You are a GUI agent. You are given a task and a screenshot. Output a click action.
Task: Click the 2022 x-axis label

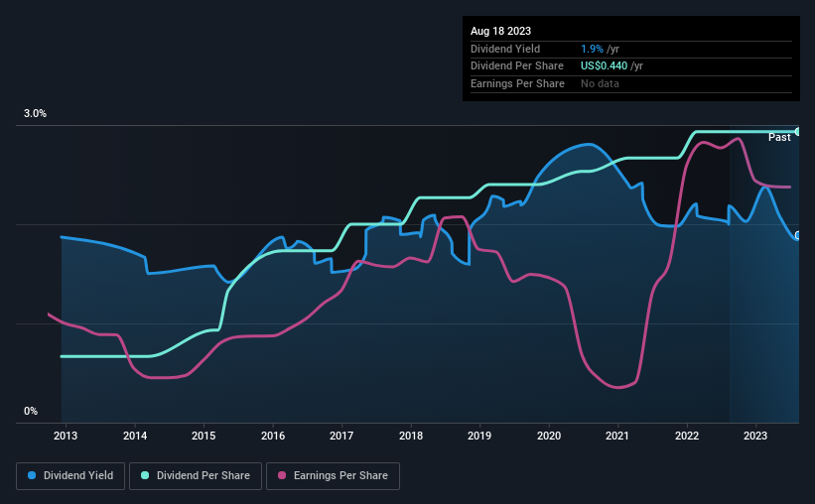click(x=687, y=436)
